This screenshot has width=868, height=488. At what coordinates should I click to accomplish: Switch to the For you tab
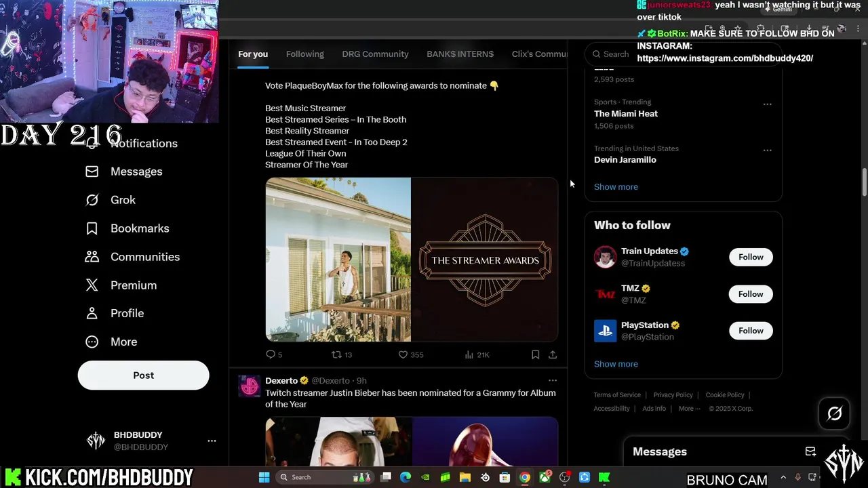[253, 54]
